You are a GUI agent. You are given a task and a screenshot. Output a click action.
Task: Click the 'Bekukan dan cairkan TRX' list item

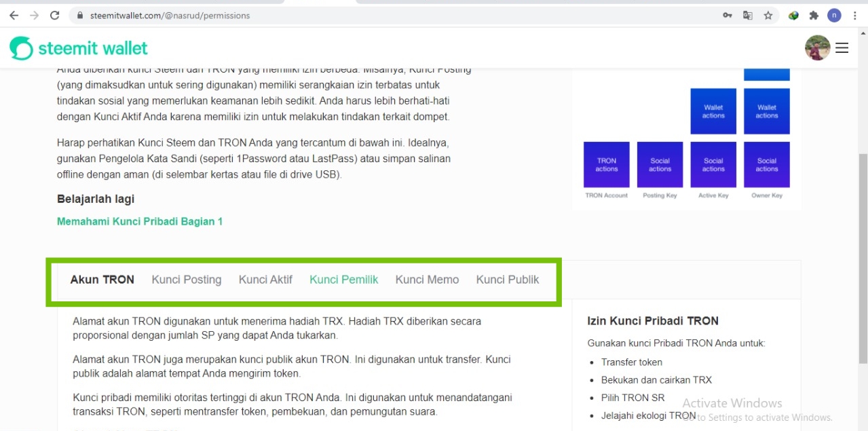point(656,380)
